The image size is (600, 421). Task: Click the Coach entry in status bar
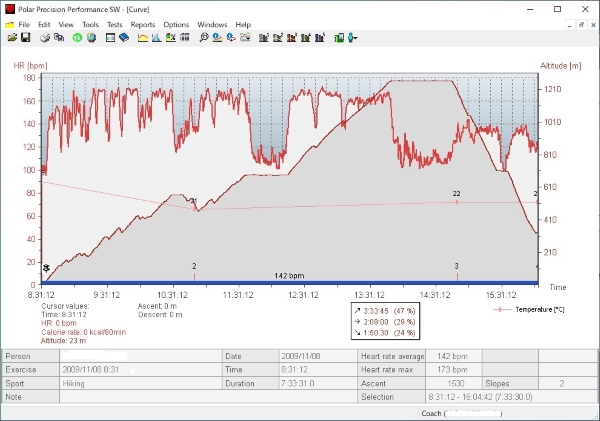(x=461, y=414)
